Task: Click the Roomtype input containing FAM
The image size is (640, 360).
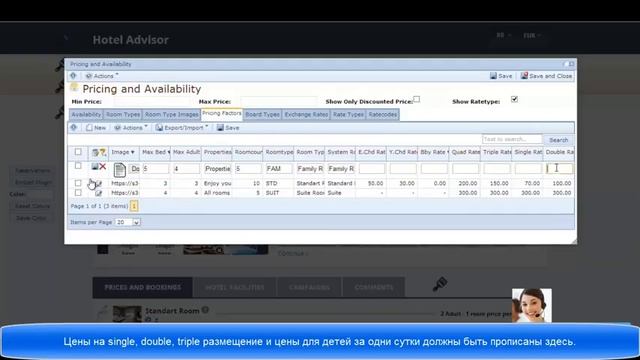Action: point(278,169)
